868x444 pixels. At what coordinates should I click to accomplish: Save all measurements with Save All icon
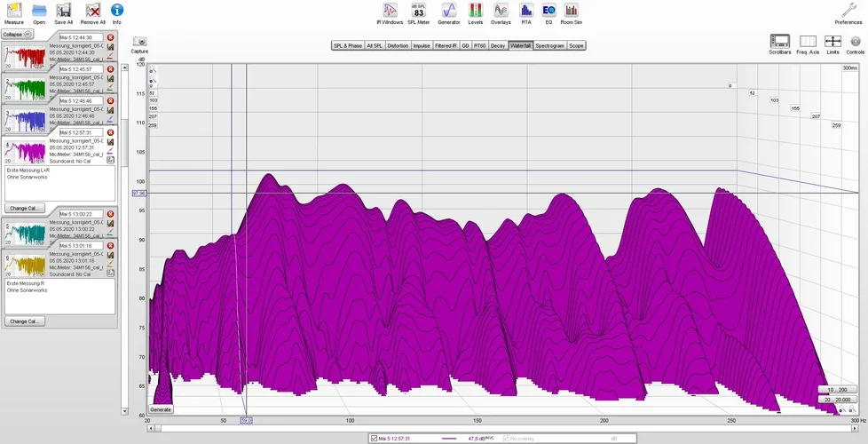coord(64,10)
